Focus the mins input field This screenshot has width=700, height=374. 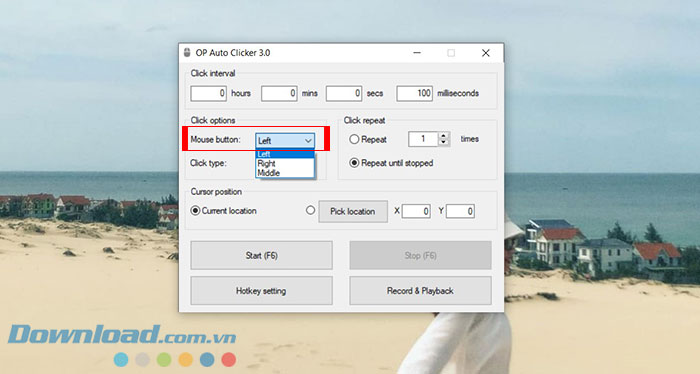[x=279, y=93]
